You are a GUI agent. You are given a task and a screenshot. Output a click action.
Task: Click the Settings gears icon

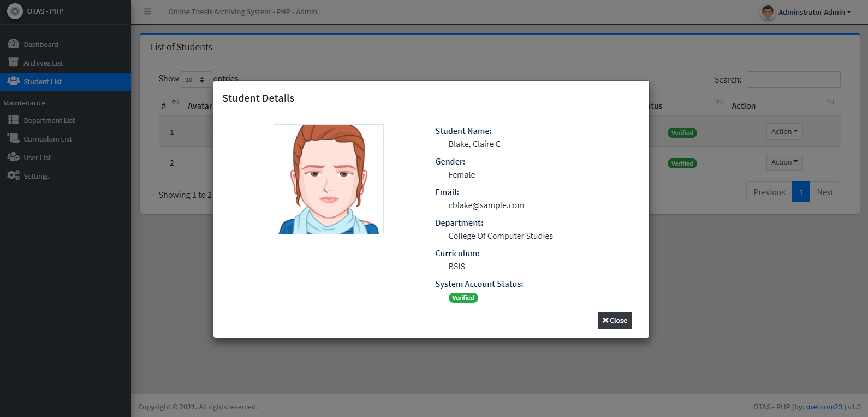(x=14, y=175)
